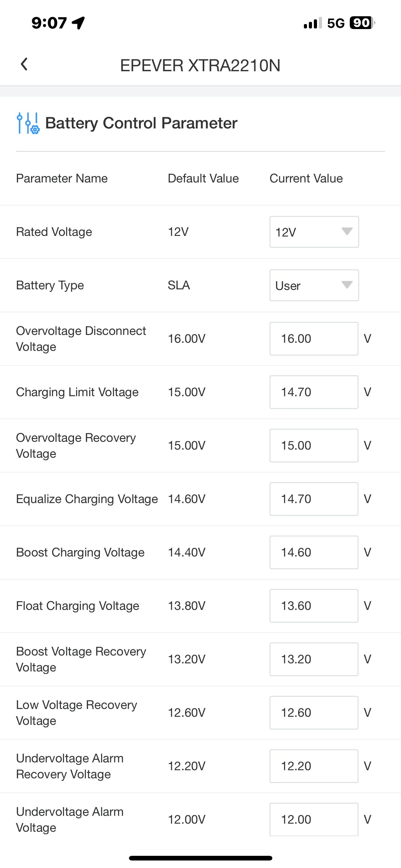This screenshot has width=401, height=868.
Task: Tap the Battery Control Parameter sliders icon
Action: [28, 123]
